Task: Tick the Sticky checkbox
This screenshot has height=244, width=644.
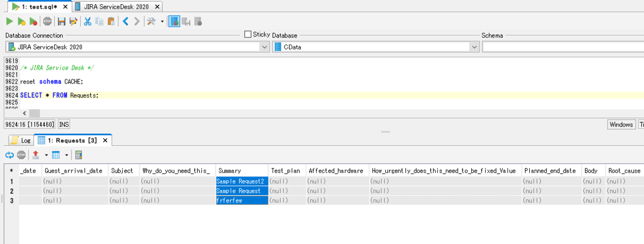Action: point(247,34)
